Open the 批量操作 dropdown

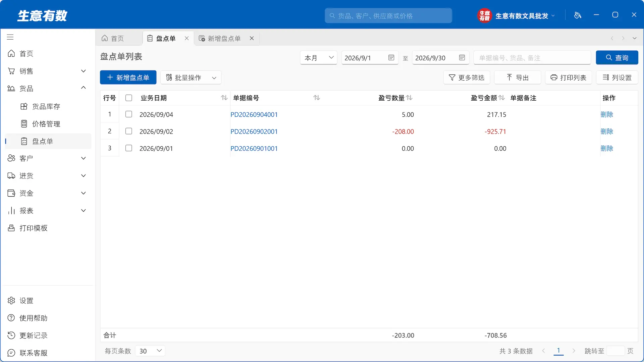191,77
